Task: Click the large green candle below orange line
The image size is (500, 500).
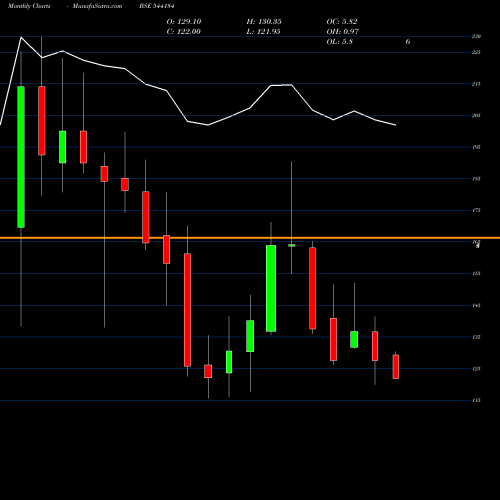Action: click(271, 288)
